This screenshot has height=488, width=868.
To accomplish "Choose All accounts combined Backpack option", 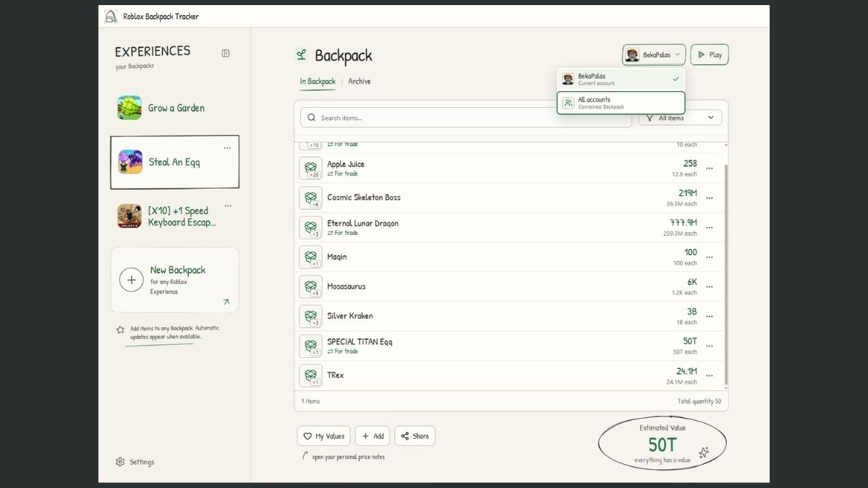I will [x=621, y=103].
